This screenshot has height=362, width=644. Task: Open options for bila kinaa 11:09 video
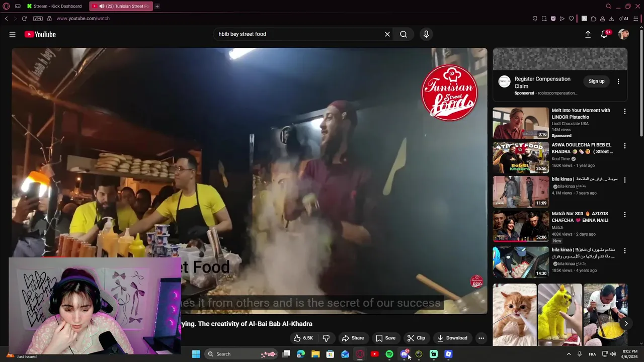coord(625,180)
